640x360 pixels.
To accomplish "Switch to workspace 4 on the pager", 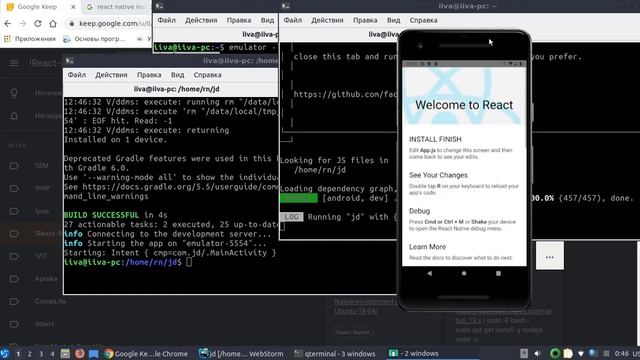I will pyautogui.click(x=52, y=354).
